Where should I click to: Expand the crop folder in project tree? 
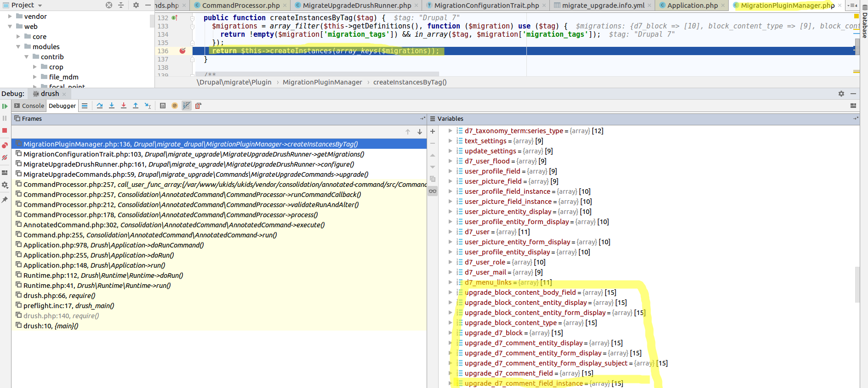pyautogui.click(x=35, y=67)
